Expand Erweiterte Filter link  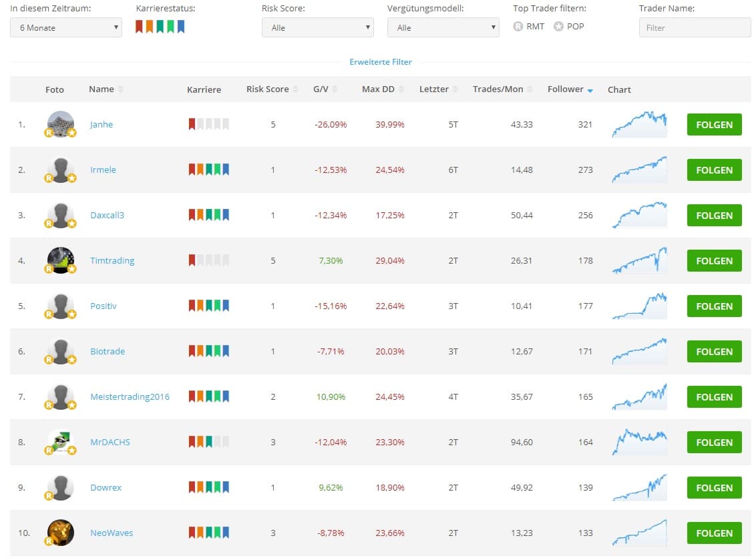click(x=381, y=62)
